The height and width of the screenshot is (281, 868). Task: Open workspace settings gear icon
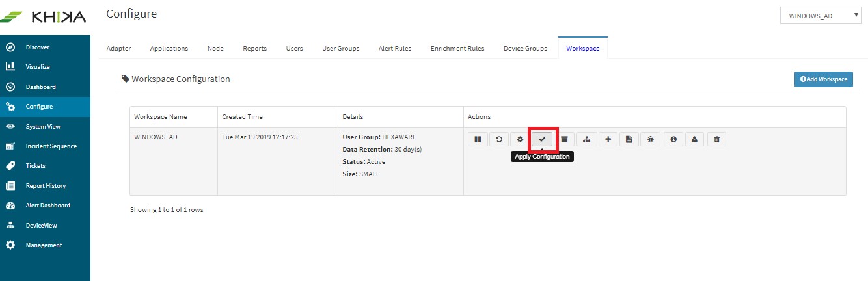(521, 139)
